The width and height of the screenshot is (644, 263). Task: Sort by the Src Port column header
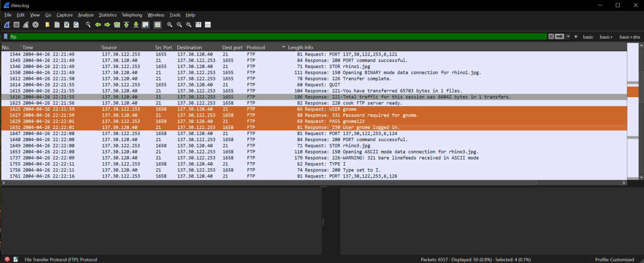pyautogui.click(x=165, y=48)
